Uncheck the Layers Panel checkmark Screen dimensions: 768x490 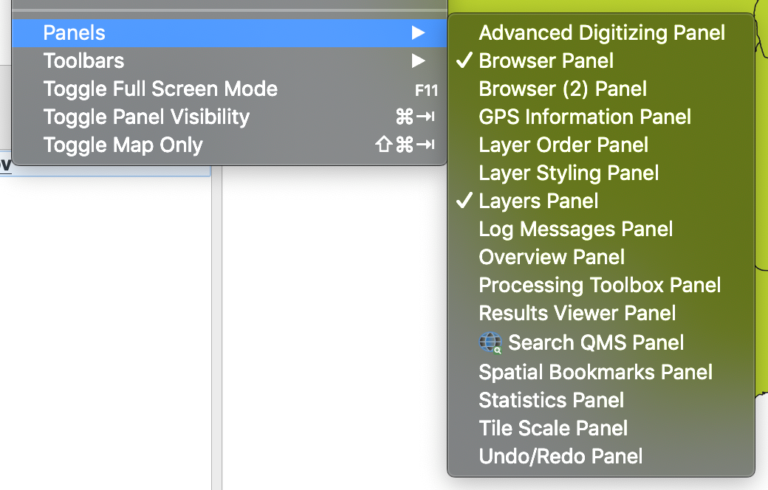tap(464, 200)
